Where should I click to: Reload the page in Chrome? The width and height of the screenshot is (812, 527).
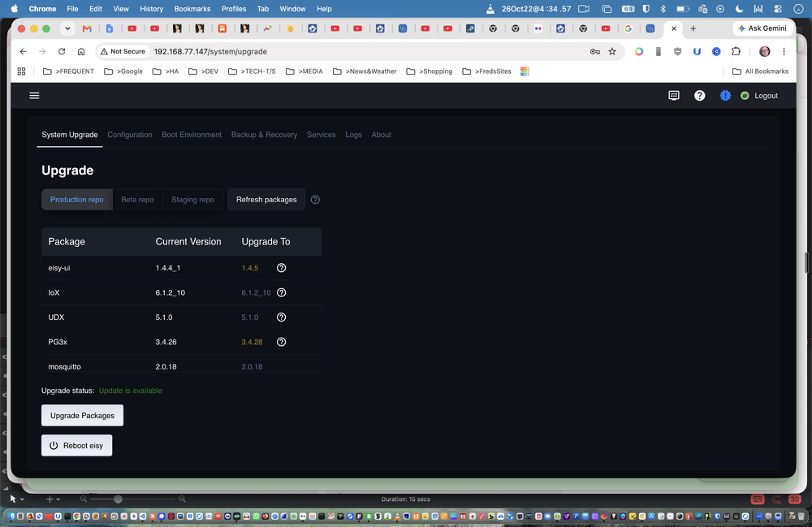[62, 51]
